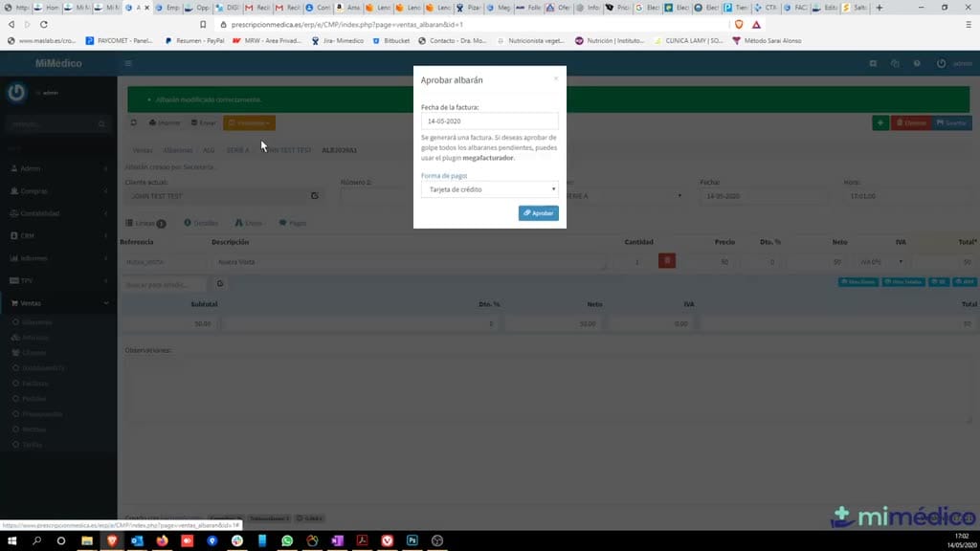Click the Imprimir printer button
The height and width of the screenshot is (551, 980).
pyautogui.click(x=165, y=123)
